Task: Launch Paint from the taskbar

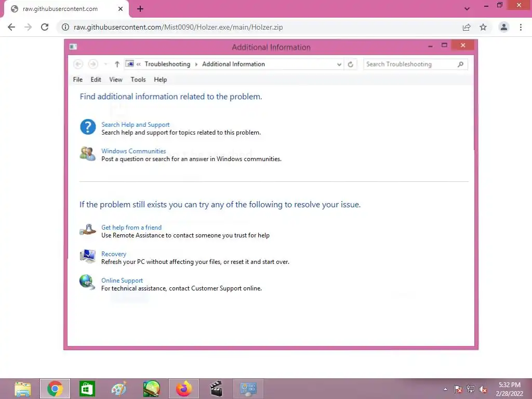Action: point(119,389)
